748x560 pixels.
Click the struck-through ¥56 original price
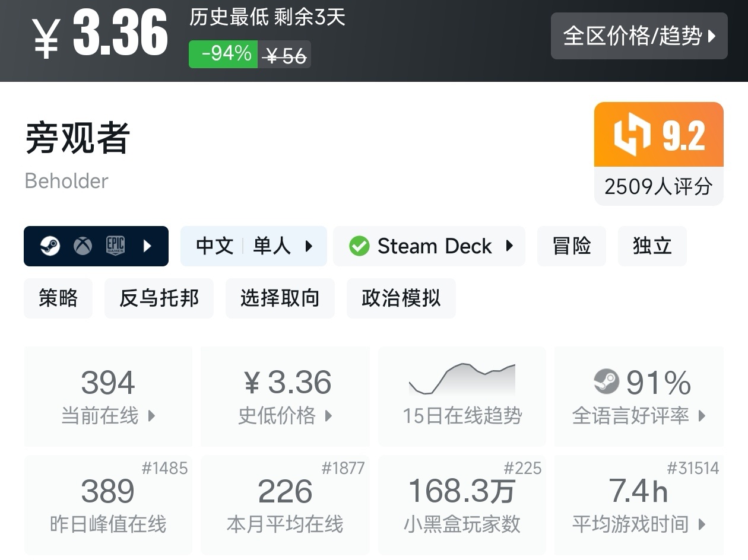pyautogui.click(x=285, y=56)
